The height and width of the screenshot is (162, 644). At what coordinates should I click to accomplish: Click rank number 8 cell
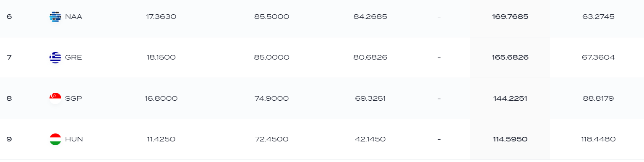9,99
